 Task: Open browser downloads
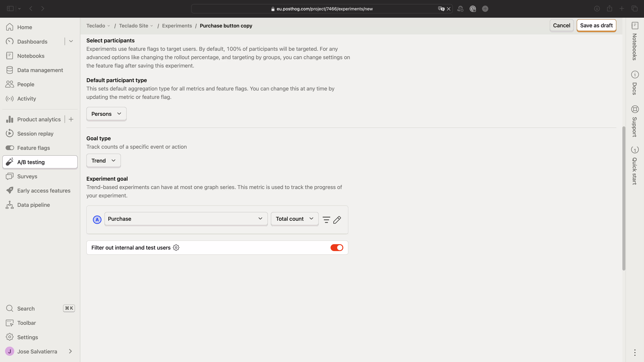point(597,9)
